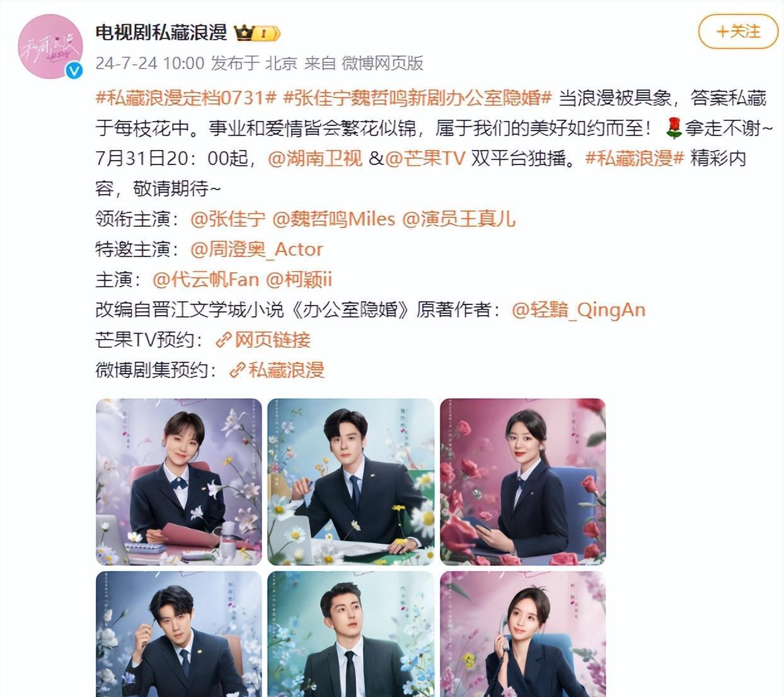This screenshot has width=784, height=697.
Task: Open the @张佳宁 profile mention
Action: point(228,219)
